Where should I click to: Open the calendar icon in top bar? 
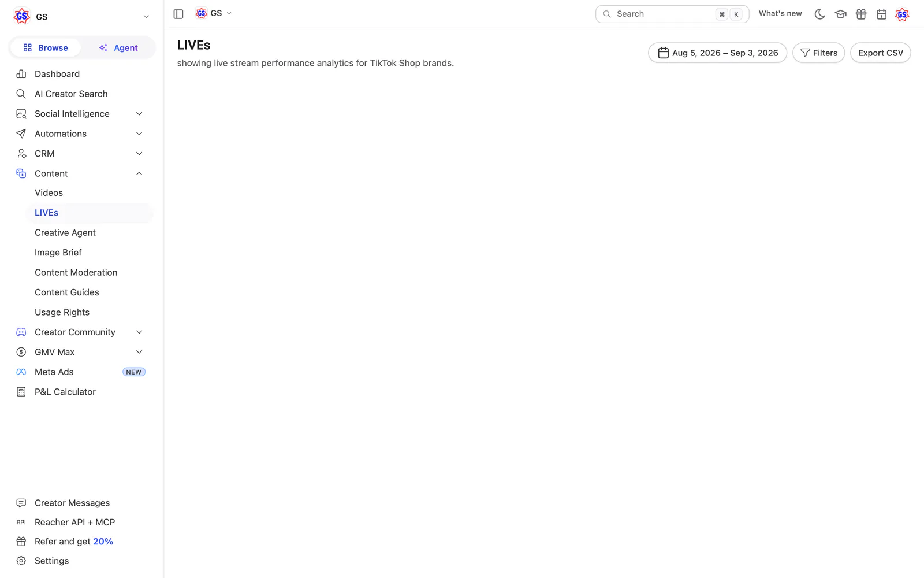(x=881, y=14)
